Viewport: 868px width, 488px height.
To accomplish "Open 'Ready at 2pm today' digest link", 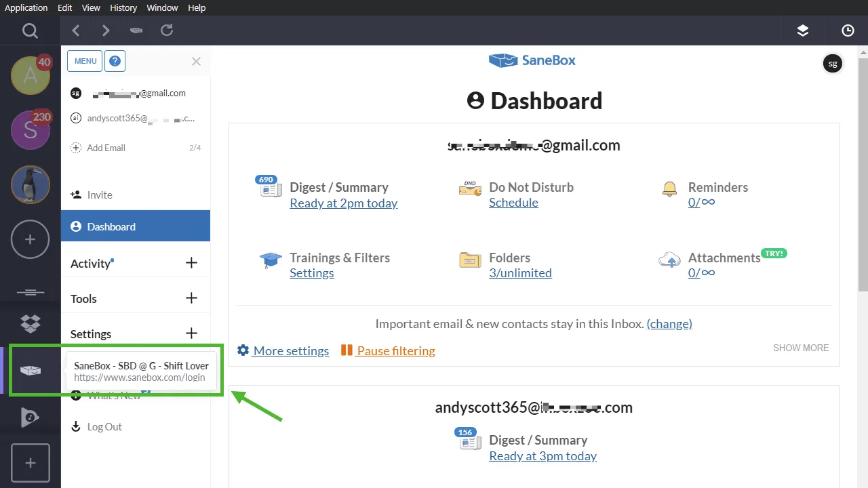I will click(x=344, y=203).
